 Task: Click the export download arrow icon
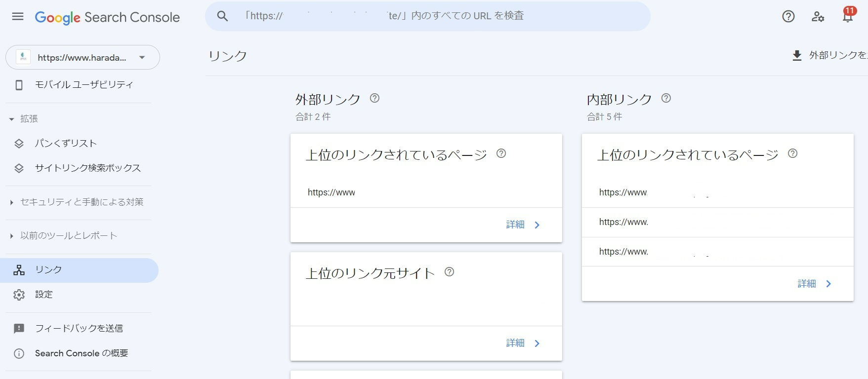click(x=797, y=55)
